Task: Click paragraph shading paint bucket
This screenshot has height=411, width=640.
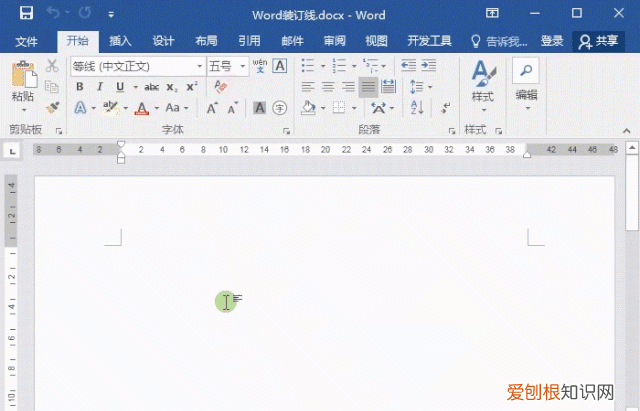Action: click(x=309, y=108)
